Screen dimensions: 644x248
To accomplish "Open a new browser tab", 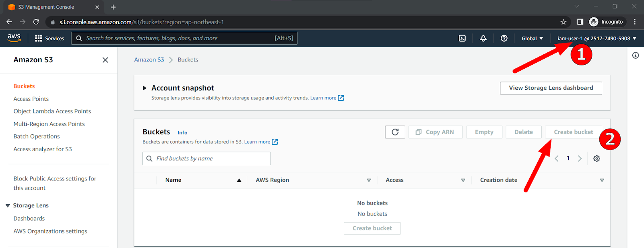I will (x=113, y=7).
